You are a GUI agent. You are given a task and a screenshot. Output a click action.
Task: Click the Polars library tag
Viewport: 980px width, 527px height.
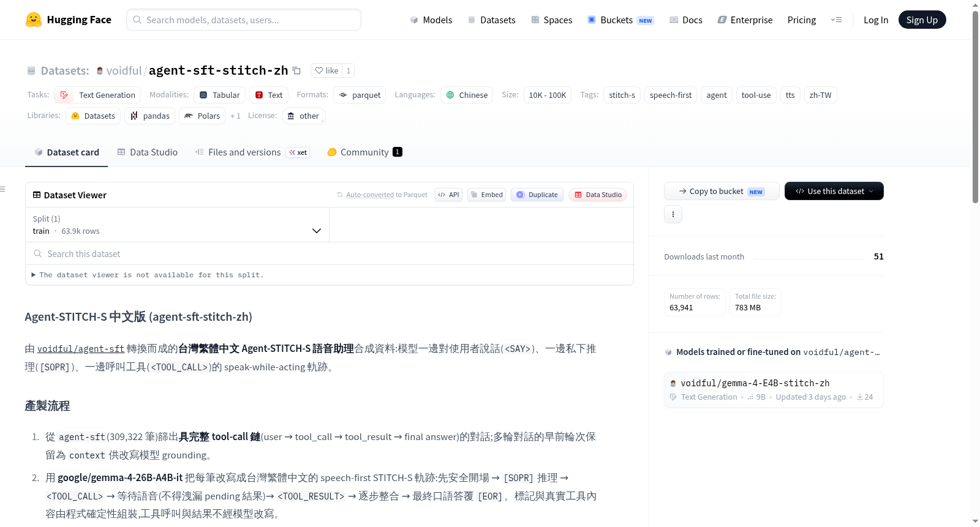coord(202,116)
